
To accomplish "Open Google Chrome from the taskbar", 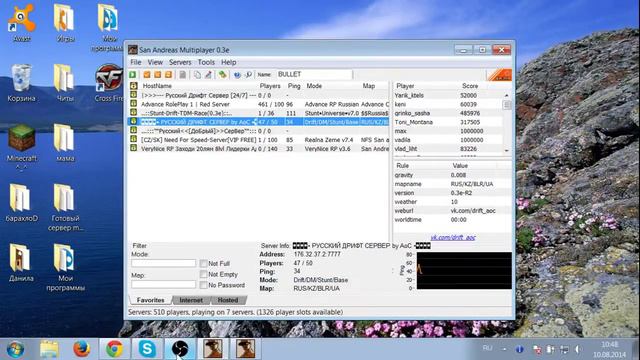I will [114, 349].
